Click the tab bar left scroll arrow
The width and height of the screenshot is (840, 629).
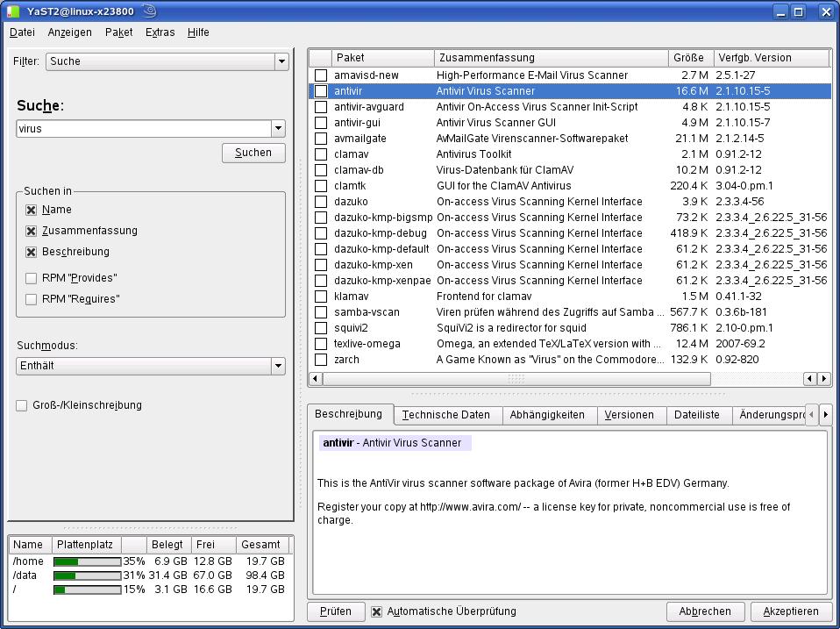coord(812,414)
